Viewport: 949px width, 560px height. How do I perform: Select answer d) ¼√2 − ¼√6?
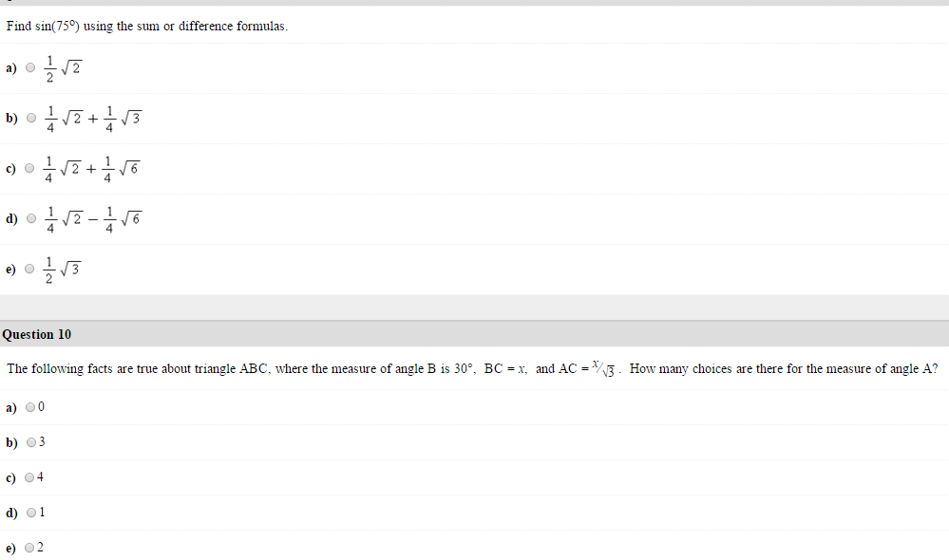29,216
